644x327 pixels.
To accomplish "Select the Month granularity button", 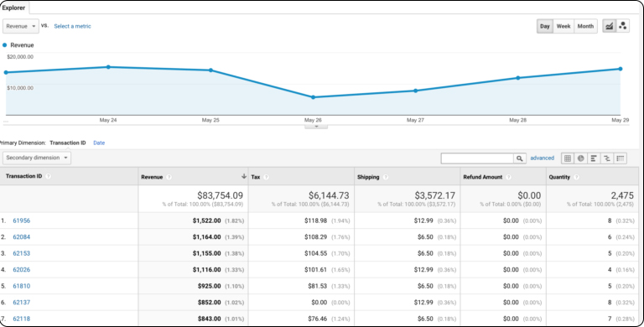I will coord(585,26).
